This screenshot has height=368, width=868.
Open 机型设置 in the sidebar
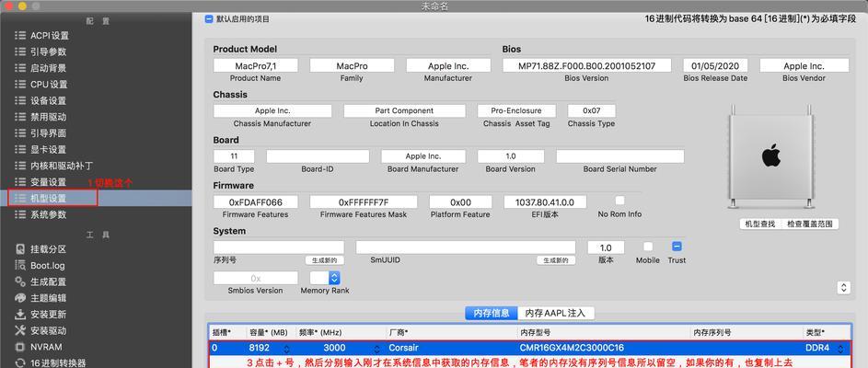point(96,198)
